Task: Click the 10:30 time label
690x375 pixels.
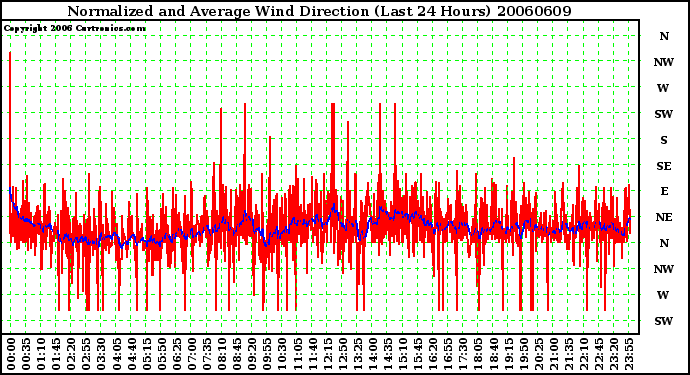Action: point(282,354)
